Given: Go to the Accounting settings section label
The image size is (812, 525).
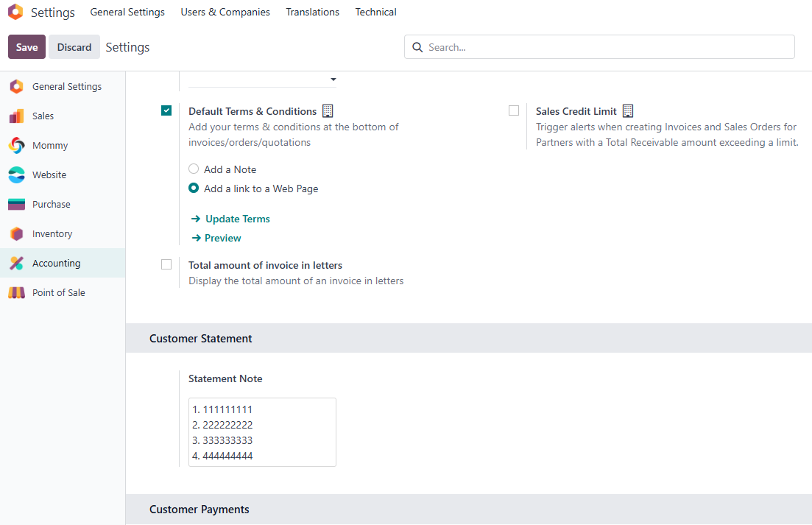Looking at the screenshot, I should 57,263.
